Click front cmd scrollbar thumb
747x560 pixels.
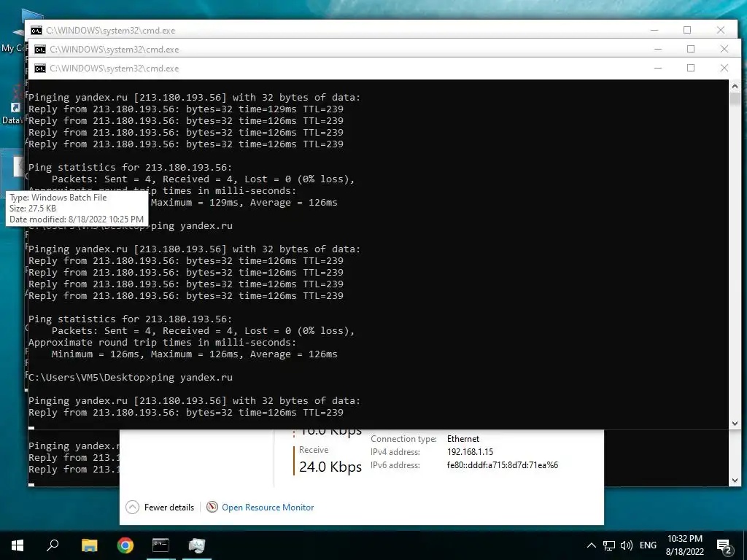[735, 99]
